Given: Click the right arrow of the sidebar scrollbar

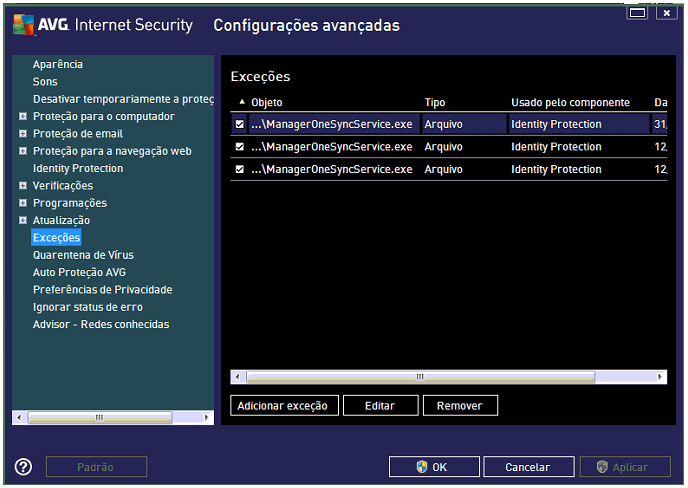Looking at the screenshot, I should 206,417.
